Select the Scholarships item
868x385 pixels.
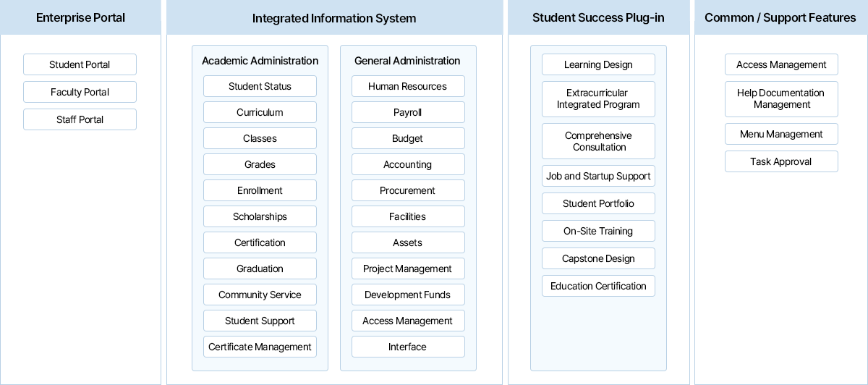tap(260, 216)
